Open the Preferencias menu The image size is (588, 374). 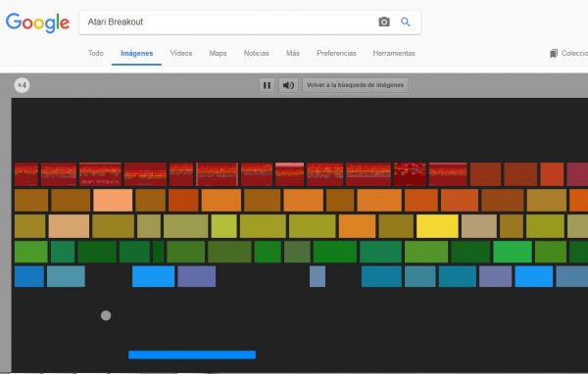336,53
